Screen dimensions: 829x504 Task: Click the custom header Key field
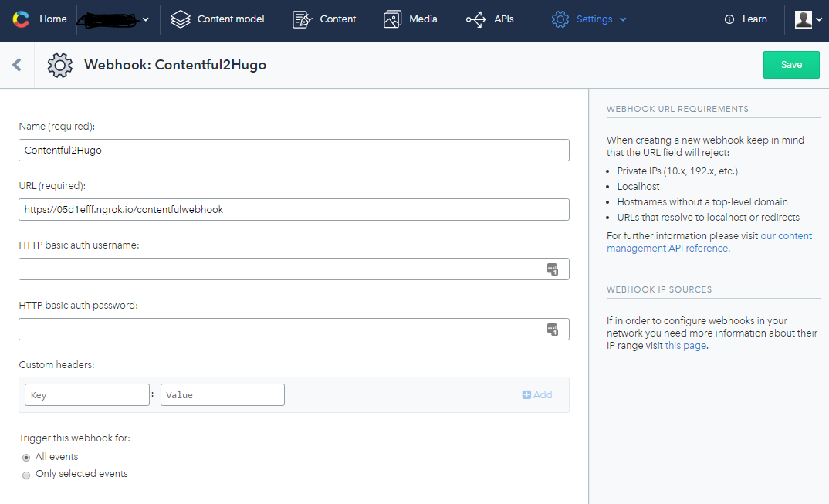point(87,395)
